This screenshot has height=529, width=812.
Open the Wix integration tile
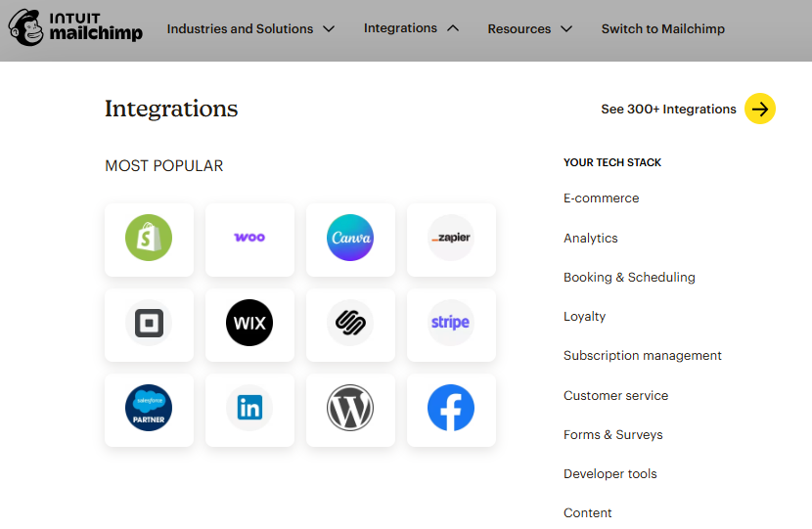click(x=249, y=325)
